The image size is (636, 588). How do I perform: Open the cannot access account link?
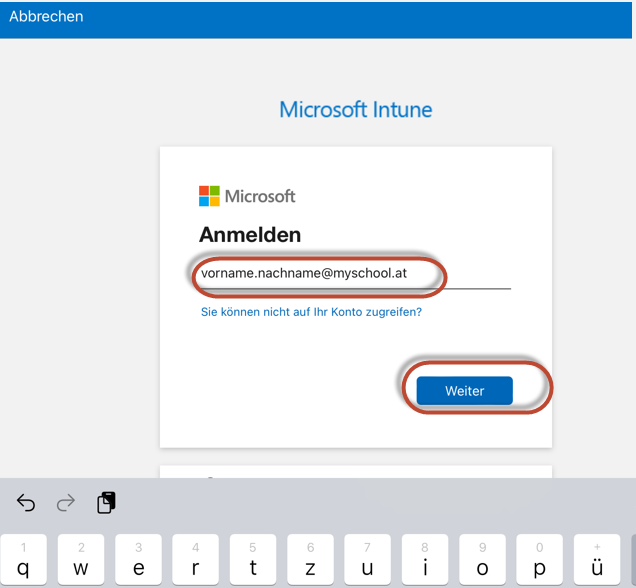pyautogui.click(x=311, y=312)
